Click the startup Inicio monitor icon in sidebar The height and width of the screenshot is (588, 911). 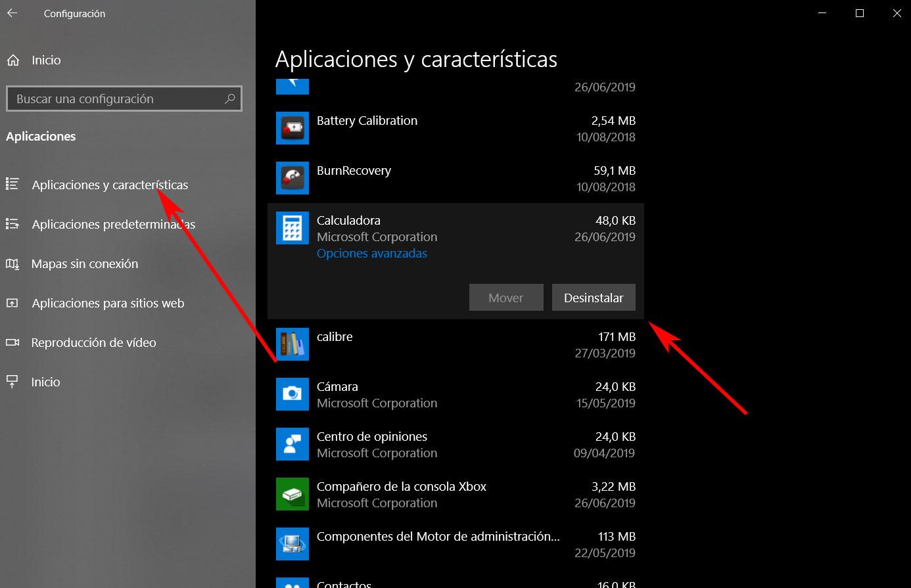click(12, 381)
